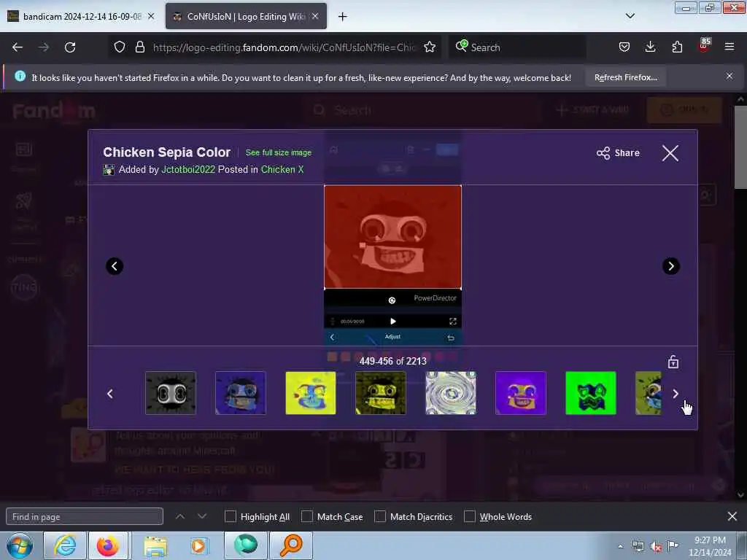
Task: Open the extensions puzzle icon
Action: click(677, 47)
